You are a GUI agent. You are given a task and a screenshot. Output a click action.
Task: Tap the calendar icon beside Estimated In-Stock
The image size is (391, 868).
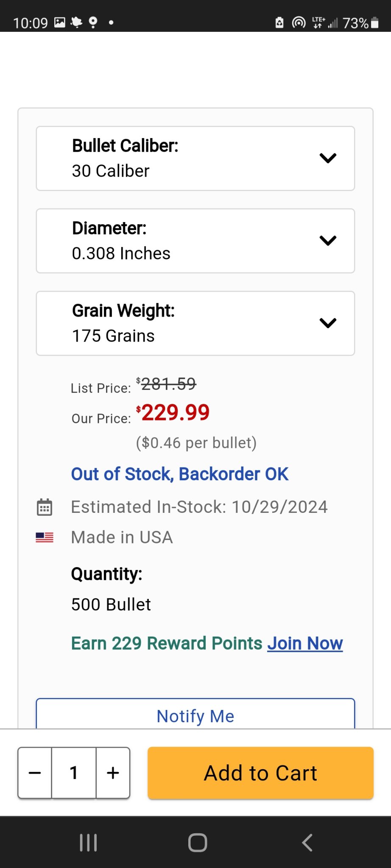pyautogui.click(x=45, y=507)
